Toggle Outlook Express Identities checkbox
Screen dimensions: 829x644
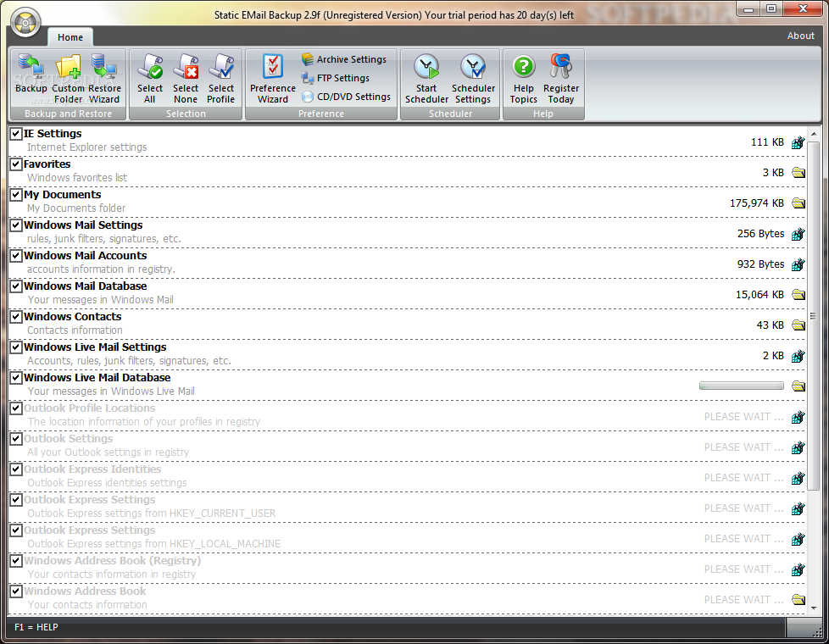pyautogui.click(x=16, y=469)
